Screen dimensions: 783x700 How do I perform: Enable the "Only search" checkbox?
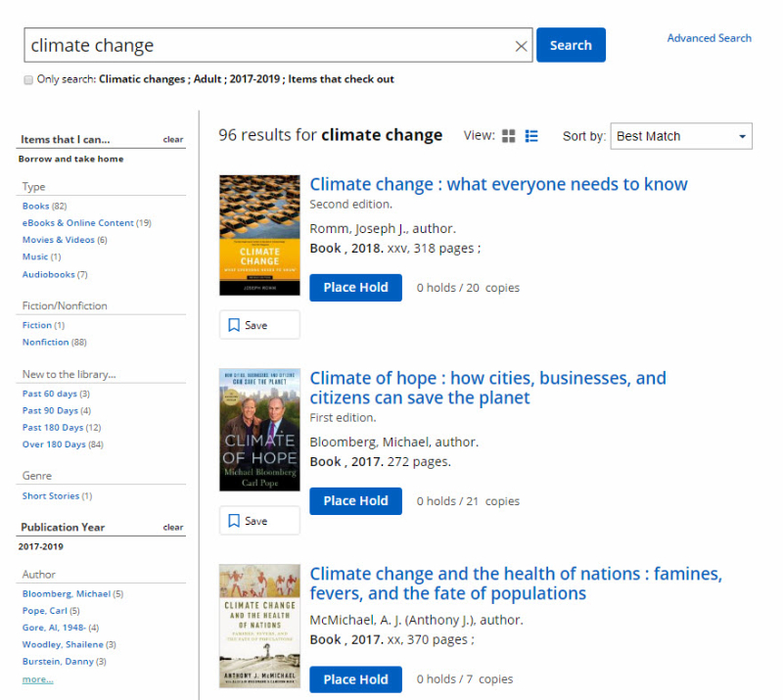pos(28,79)
